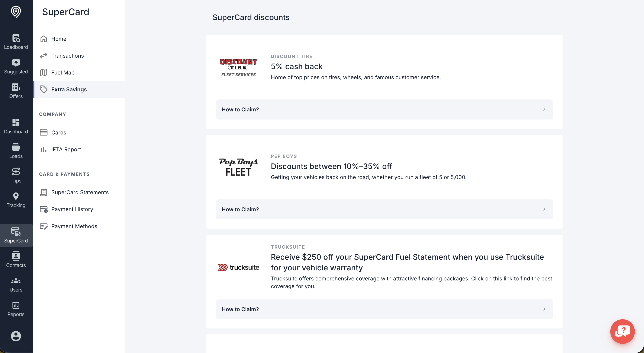Open Reports chart icon

(16, 305)
